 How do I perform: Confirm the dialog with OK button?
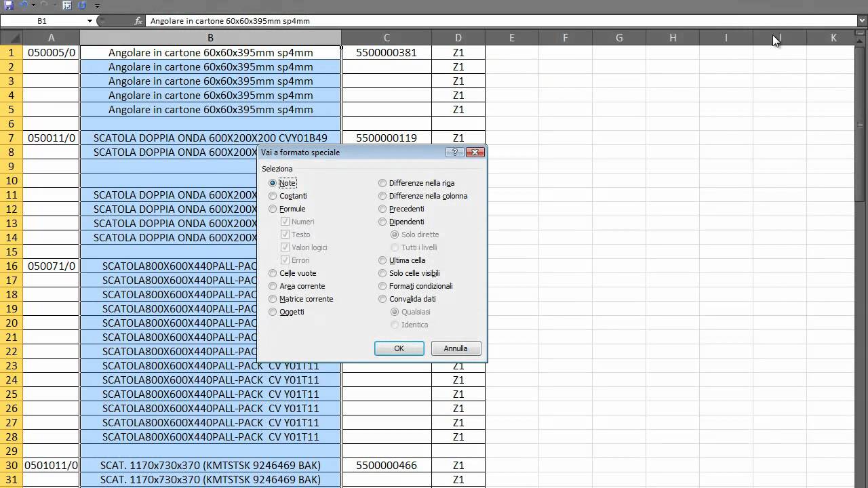tap(399, 348)
